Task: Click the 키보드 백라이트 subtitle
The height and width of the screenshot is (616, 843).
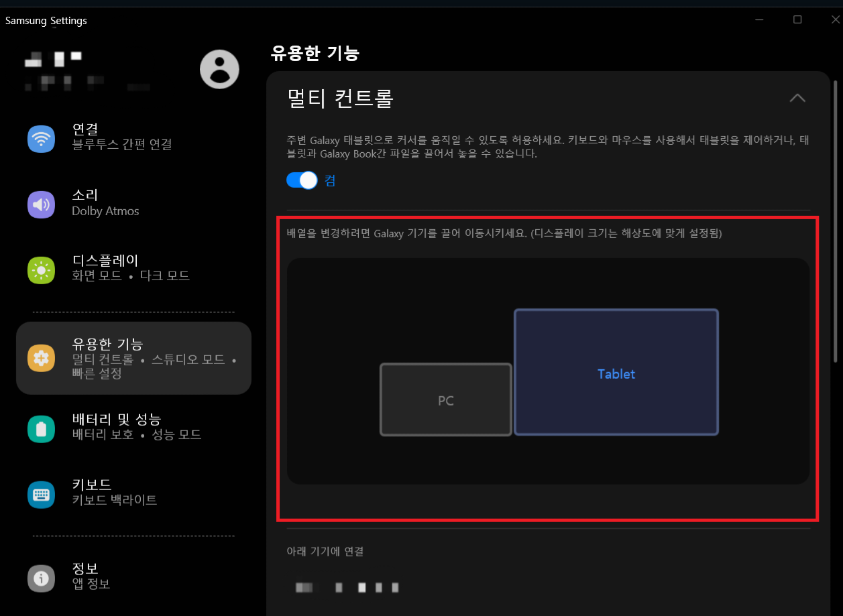Action: (x=115, y=500)
